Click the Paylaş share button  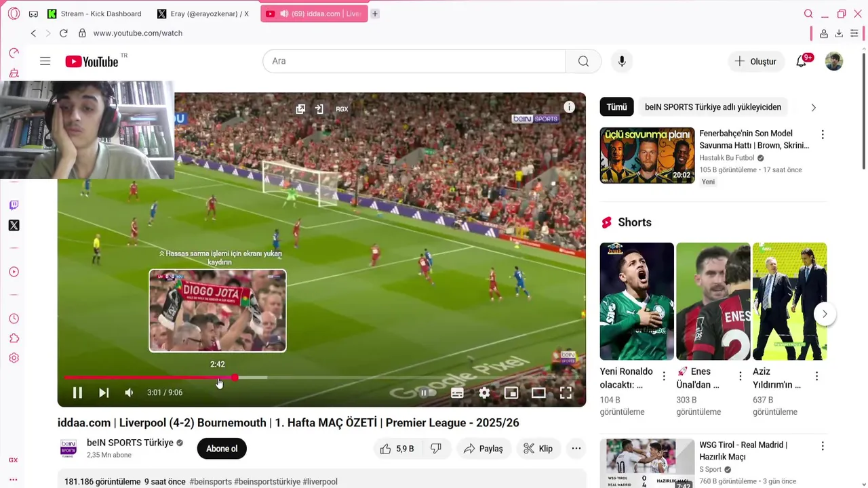point(483,449)
